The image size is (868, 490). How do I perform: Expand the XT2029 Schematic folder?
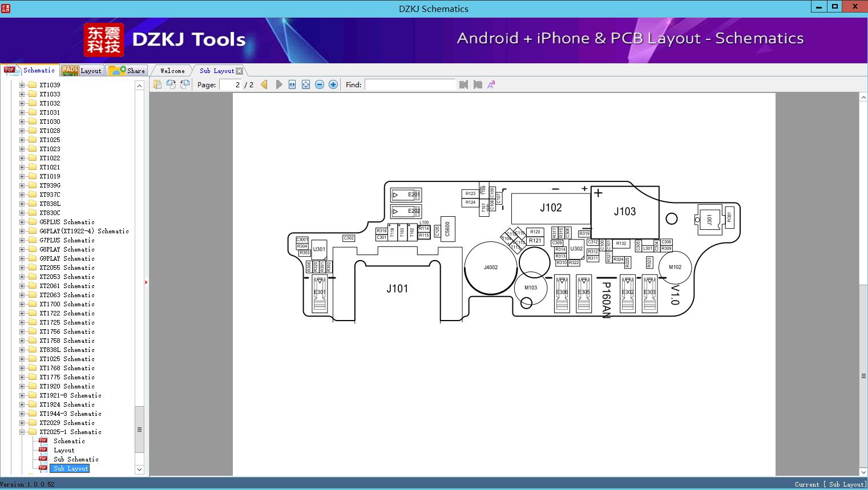click(22, 423)
